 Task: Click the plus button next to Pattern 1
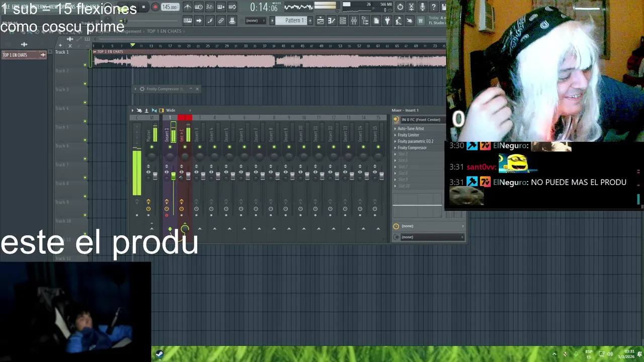[x=310, y=21]
